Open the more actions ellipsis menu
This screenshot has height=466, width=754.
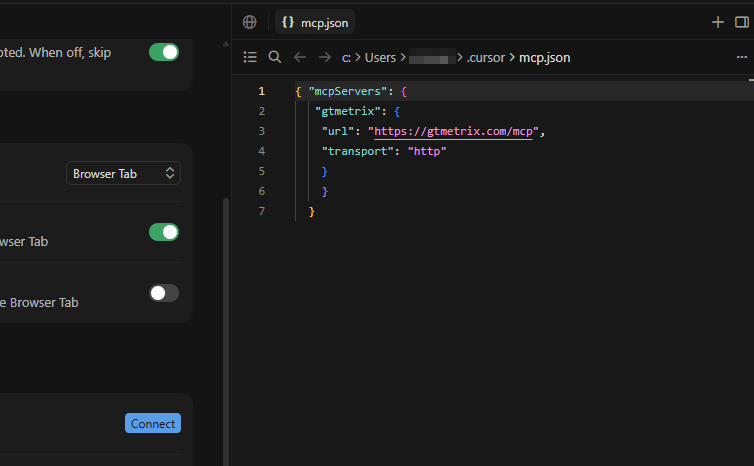pyautogui.click(x=741, y=57)
